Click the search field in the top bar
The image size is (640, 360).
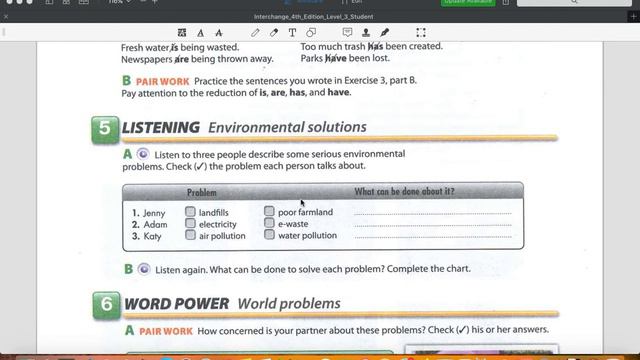[574, 2]
